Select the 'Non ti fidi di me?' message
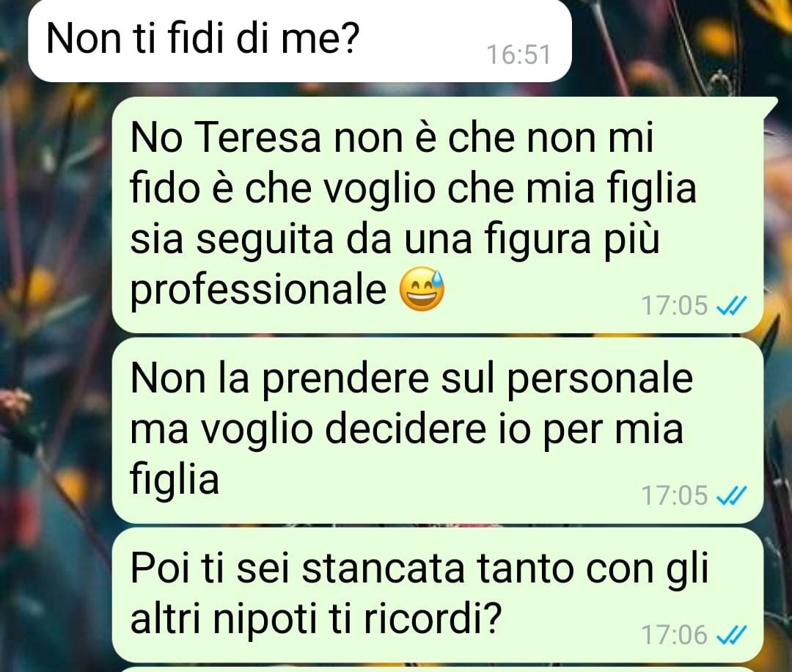Viewport: 792px width, 672px height. (x=300, y=40)
